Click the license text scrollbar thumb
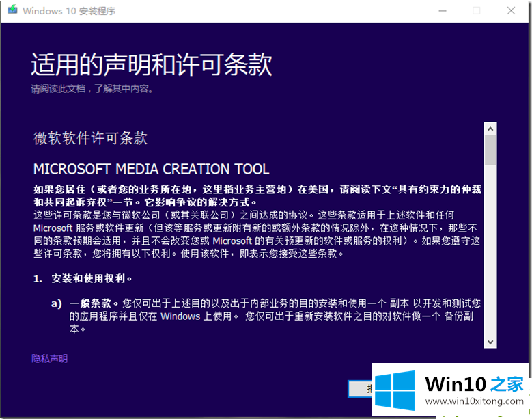The height and width of the screenshot is (419, 532). point(490,150)
